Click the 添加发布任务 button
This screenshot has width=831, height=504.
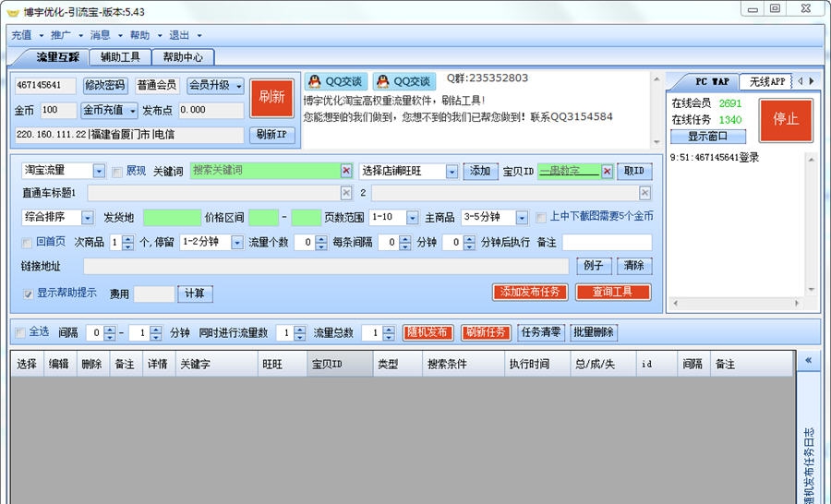pyautogui.click(x=530, y=292)
